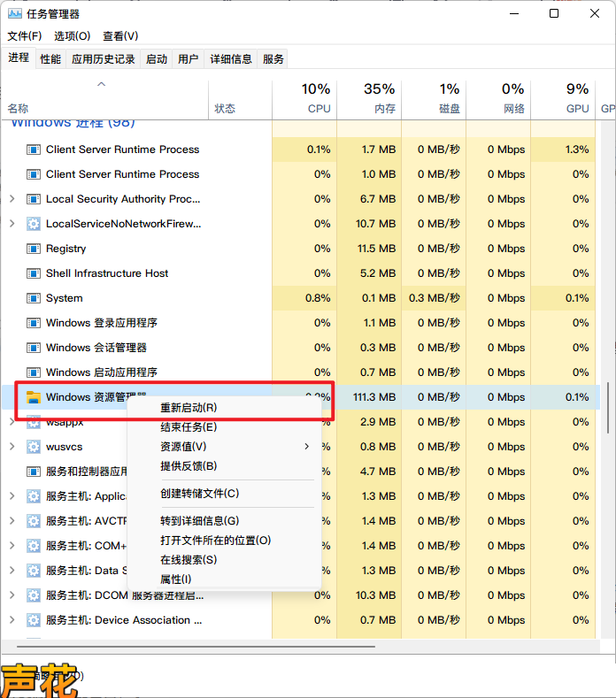Viewport: 616px width, 698px height.
Task: Sort by the GPU column header
Action: pos(563,100)
